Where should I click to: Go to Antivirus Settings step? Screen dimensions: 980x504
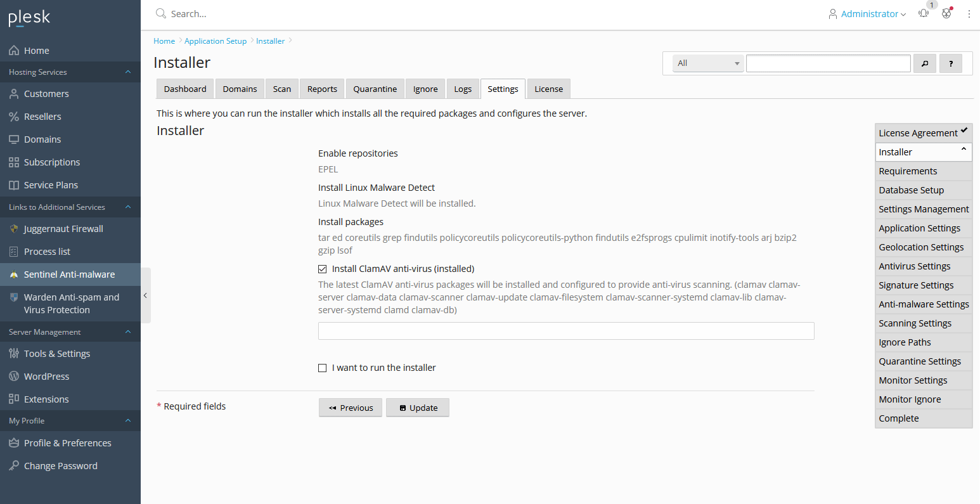click(924, 266)
